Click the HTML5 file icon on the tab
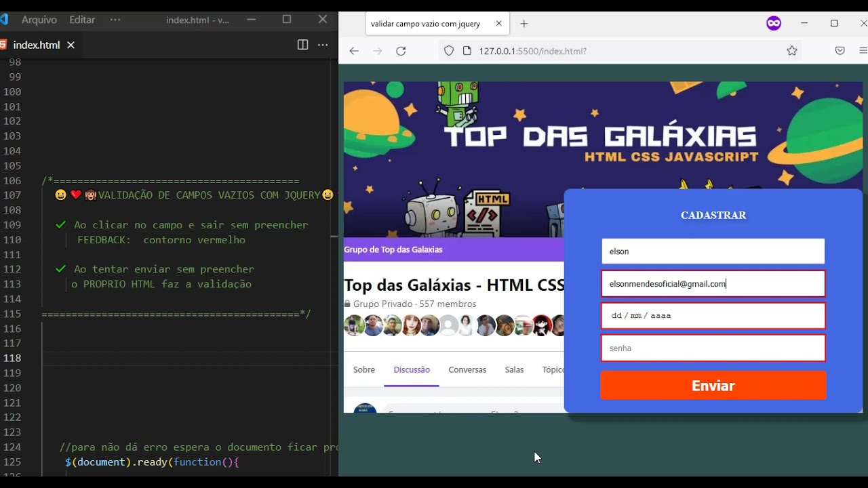Image resolution: width=868 pixels, height=488 pixels. click(x=3, y=45)
